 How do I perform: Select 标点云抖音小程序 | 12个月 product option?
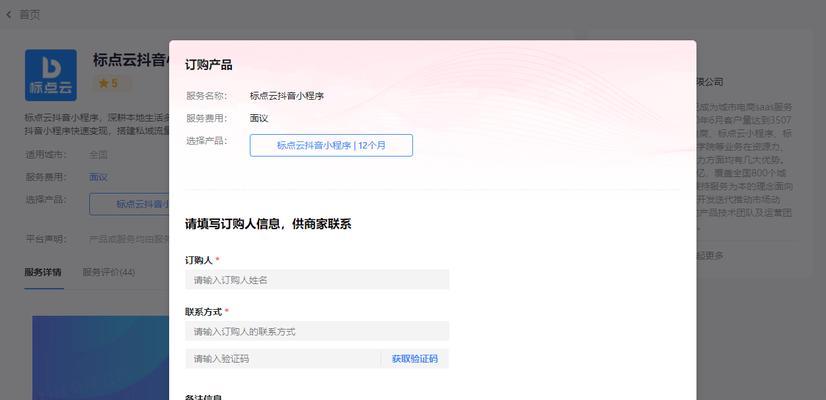(x=331, y=145)
